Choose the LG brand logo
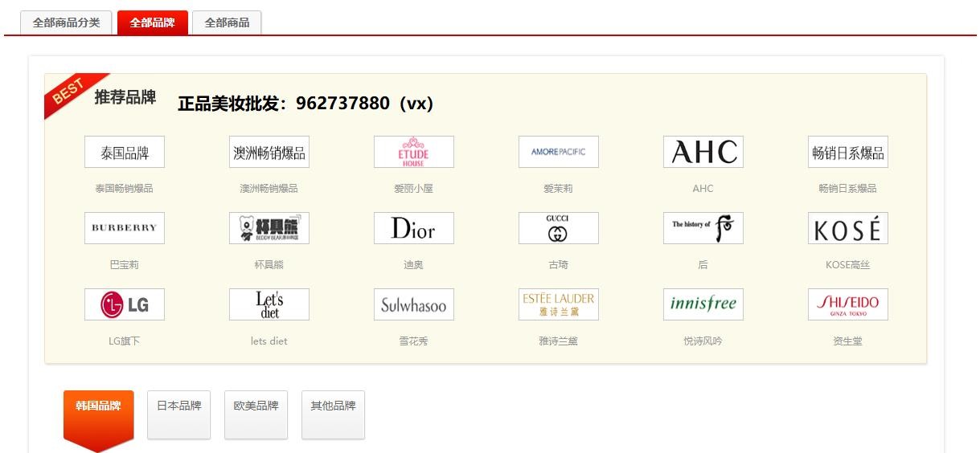The image size is (980, 453). 124,304
